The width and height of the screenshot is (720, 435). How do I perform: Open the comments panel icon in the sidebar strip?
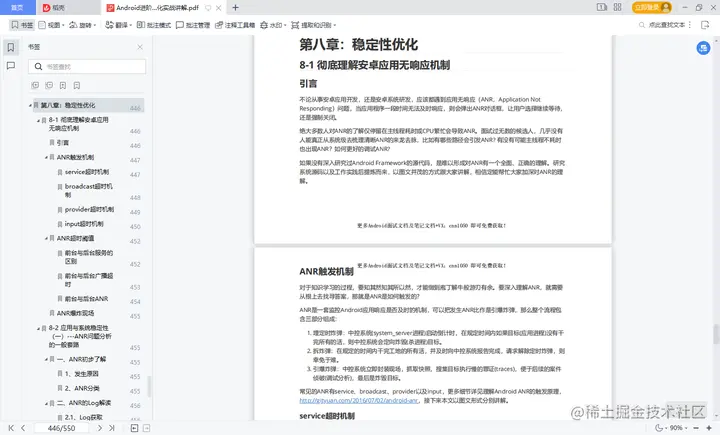[x=11, y=66]
